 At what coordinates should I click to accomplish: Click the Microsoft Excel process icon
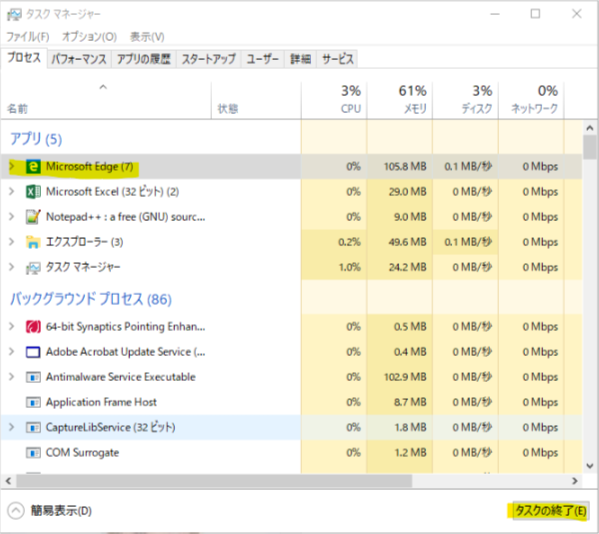pyautogui.click(x=33, y=192)
